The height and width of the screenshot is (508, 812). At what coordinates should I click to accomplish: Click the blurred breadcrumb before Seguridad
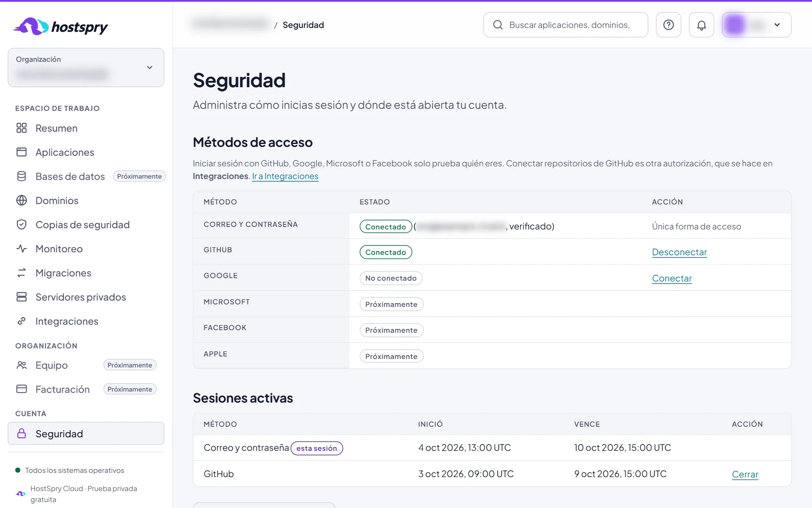231,24
